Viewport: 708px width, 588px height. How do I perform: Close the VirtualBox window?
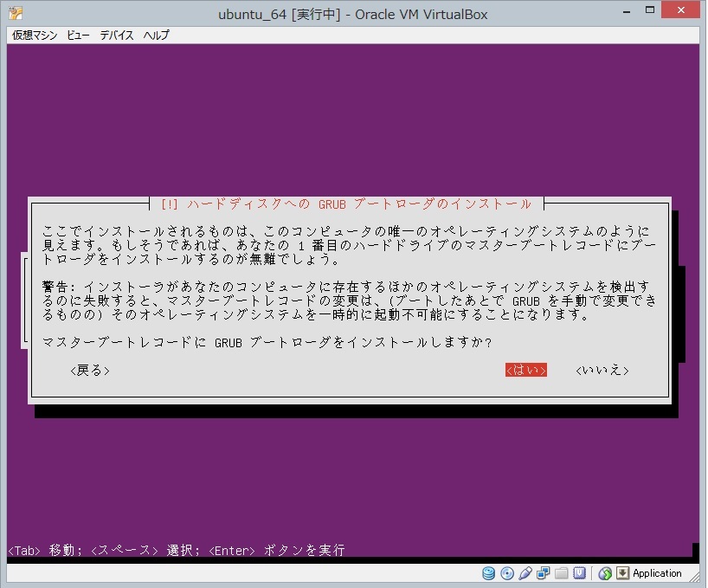point(681,10)
